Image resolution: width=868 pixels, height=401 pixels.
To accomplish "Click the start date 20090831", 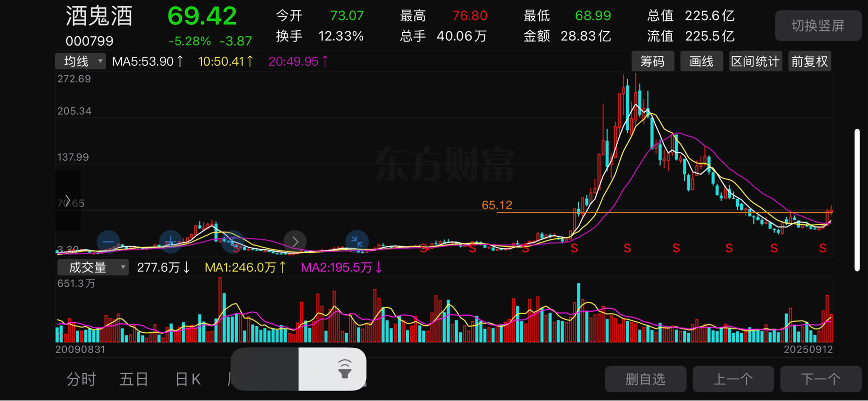I will click(80, 349).
